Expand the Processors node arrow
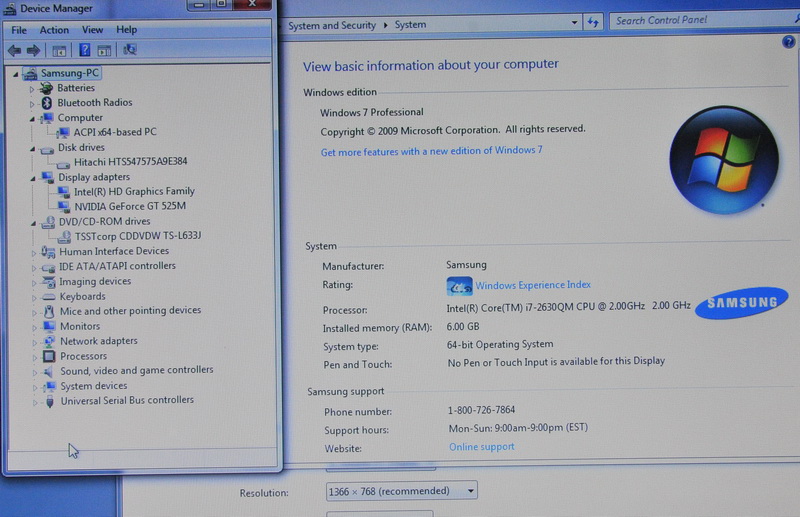Image resolution: width=800 pixels, height=517 pixels. click(35, 357)
